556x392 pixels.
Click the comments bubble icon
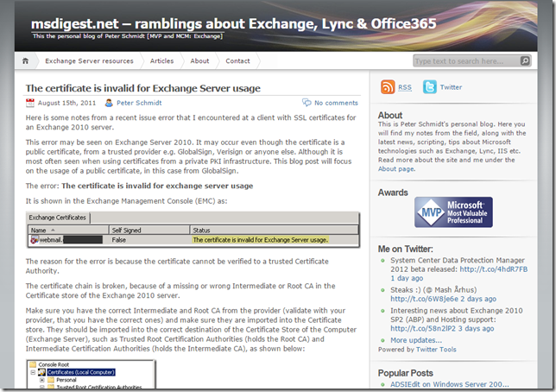pos(306,103)
